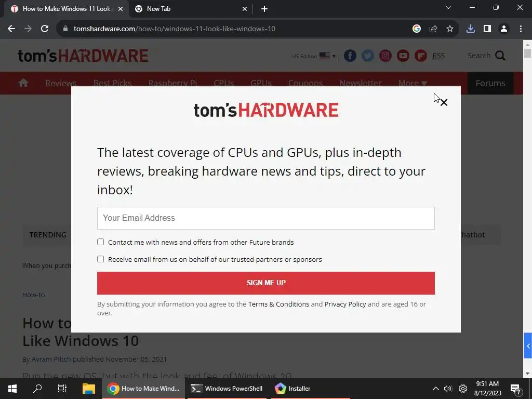The image size is (532, 399).
Task: Click the address bar URL
Action: pos(175,29)
